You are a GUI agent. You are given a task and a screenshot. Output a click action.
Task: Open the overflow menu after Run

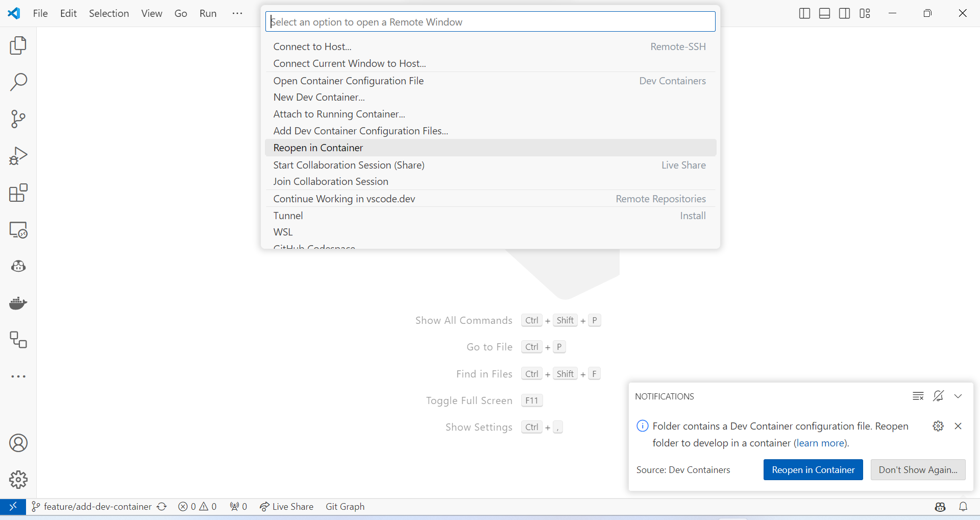pos(237,13)
